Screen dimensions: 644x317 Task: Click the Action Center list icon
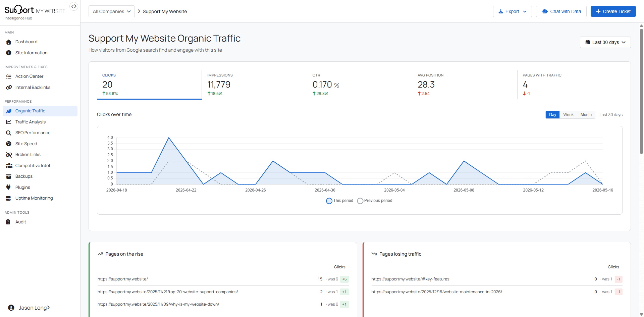9,76
